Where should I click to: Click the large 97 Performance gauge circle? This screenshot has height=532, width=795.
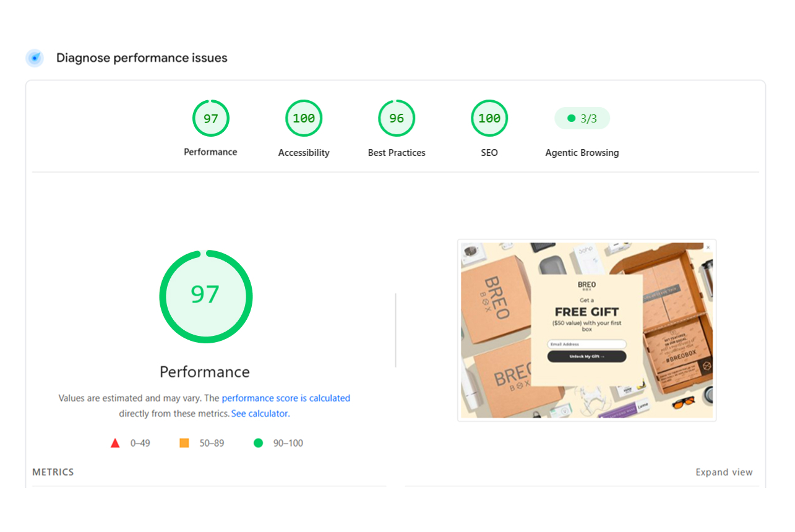point(205,296)
